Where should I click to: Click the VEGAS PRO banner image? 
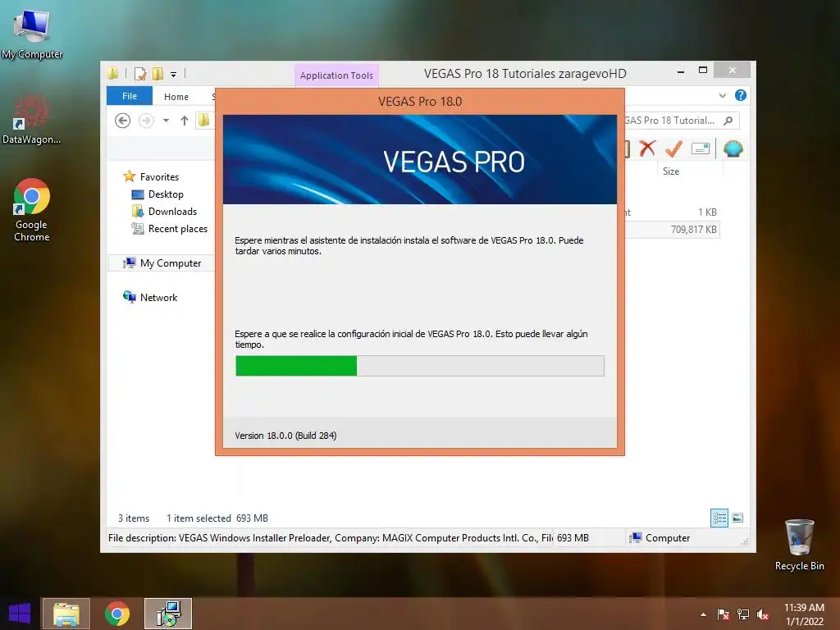click(x=419, y=160)
